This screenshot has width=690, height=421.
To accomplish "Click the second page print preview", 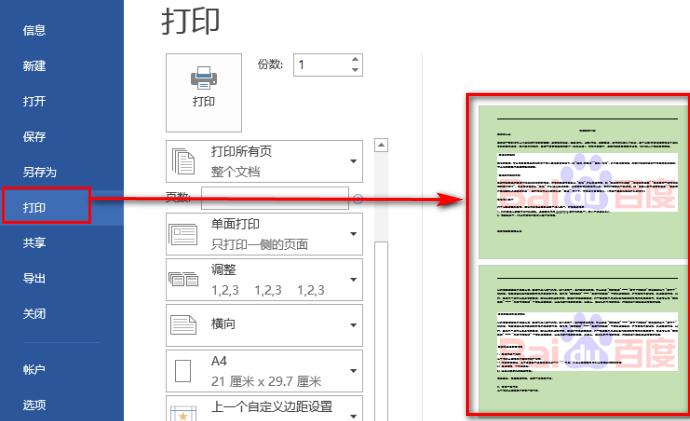I will [584, 339].
